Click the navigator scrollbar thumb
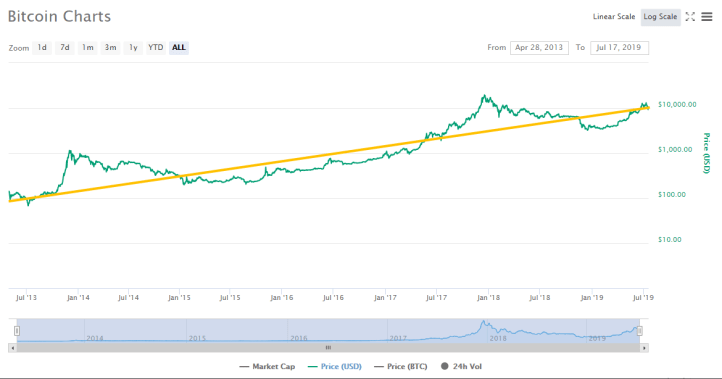Viewport: 722px width, 379px height. point(328,348)
